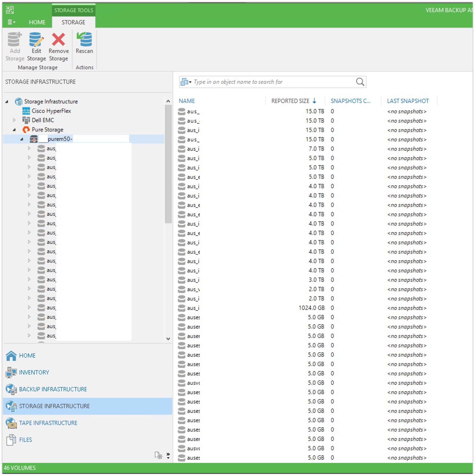Focus the object name search field
The image size is (475, 476).
point(273,82)
